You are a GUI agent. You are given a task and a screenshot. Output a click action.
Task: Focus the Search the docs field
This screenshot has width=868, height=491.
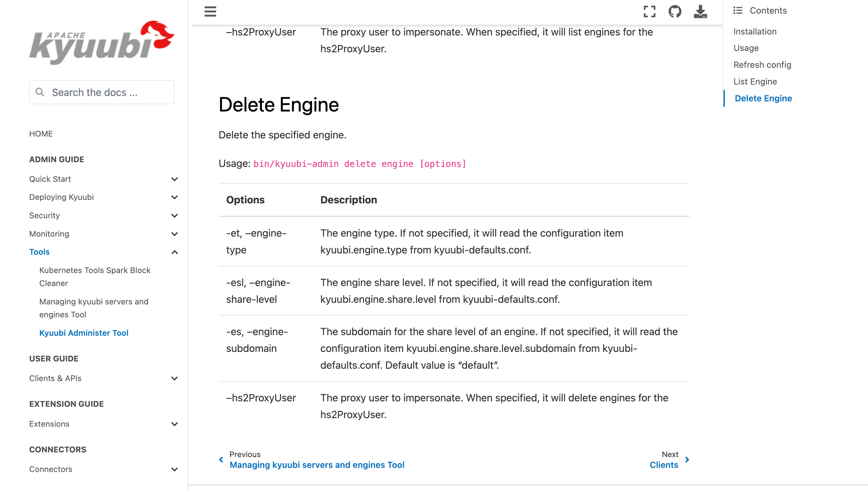click(x=108, y=92)
